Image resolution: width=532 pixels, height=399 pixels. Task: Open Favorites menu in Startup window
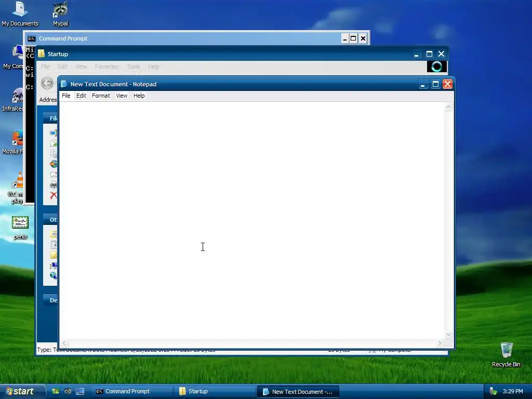coord(107,66)
